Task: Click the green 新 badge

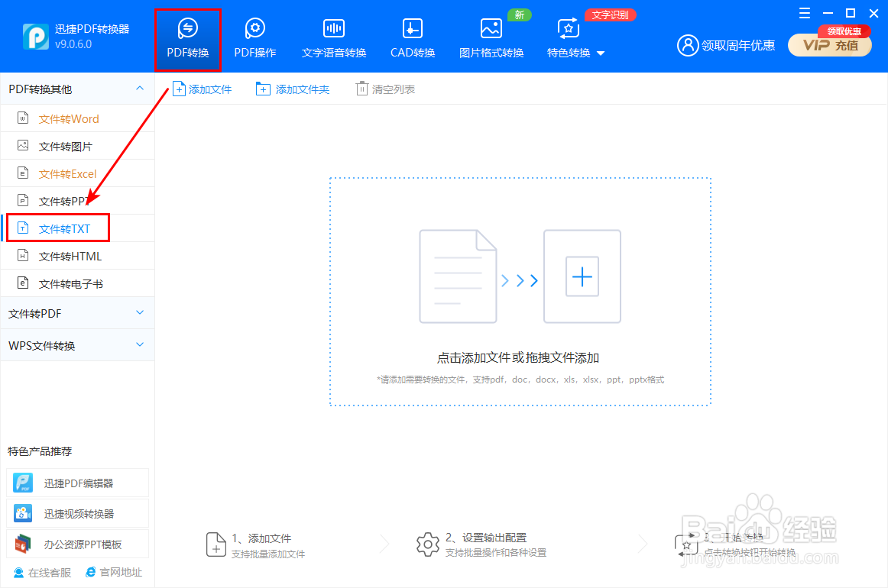Action: click(520, 15)
